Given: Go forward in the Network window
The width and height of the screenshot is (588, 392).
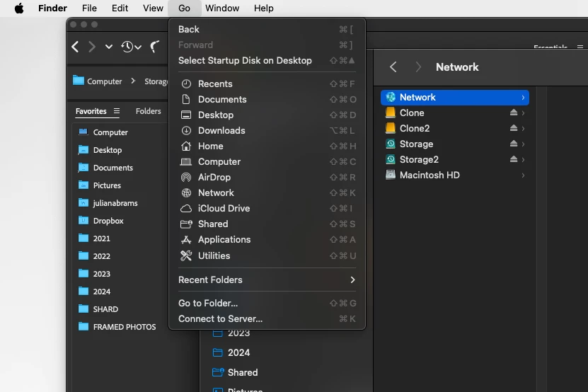Looking at the screenshot, I should [x=418, y=67].
